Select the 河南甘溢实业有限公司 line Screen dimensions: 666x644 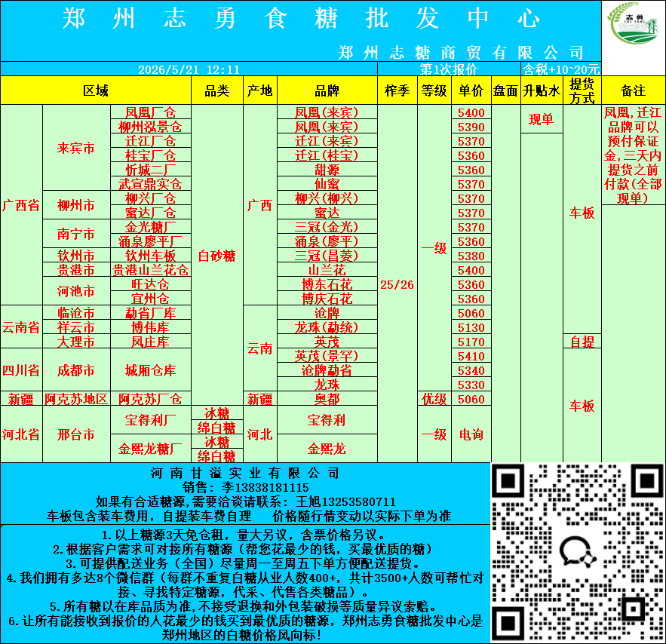(x=245, y=473)
